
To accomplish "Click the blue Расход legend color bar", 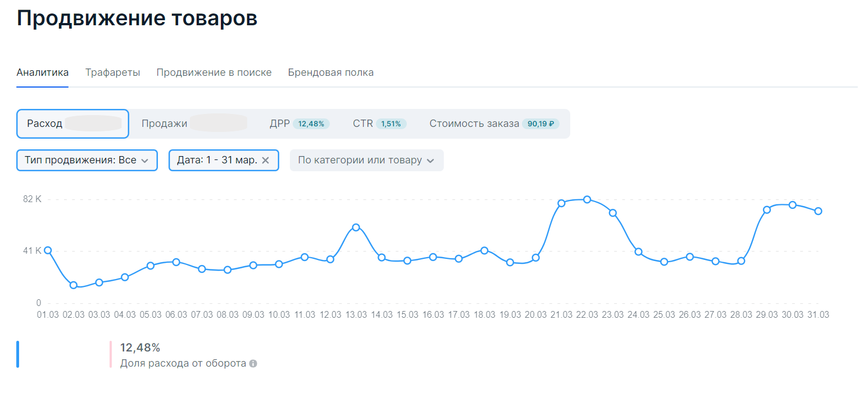I will pos(18,354).
